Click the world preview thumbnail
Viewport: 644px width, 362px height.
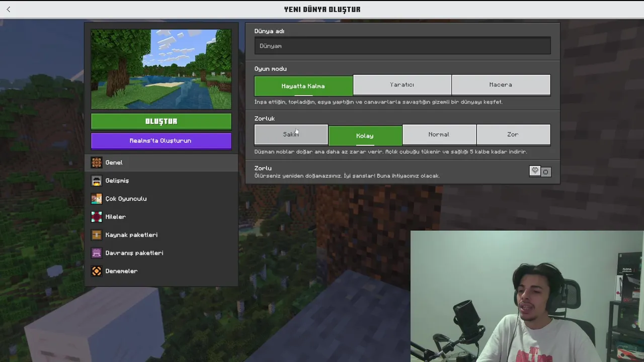[161, 69]
